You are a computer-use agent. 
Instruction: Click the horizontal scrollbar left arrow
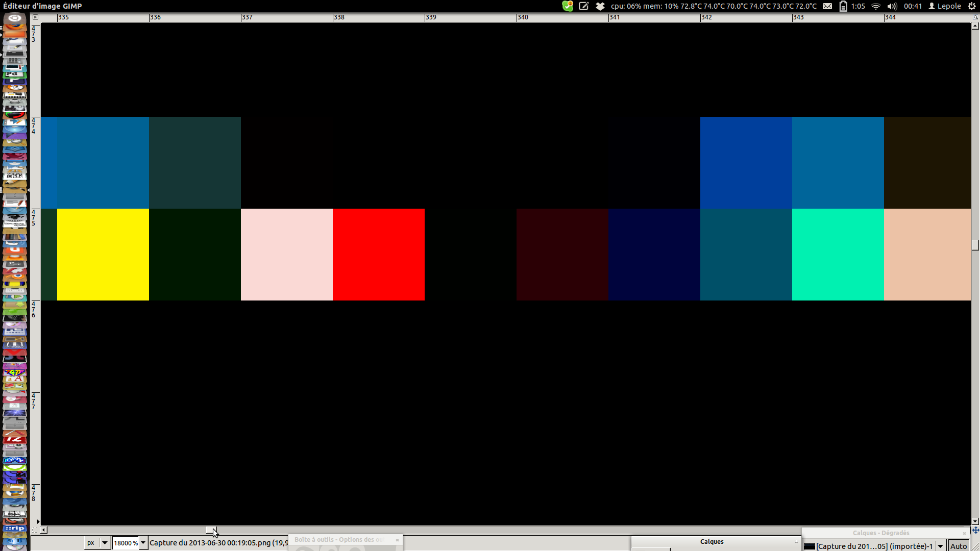coord(44,530)
